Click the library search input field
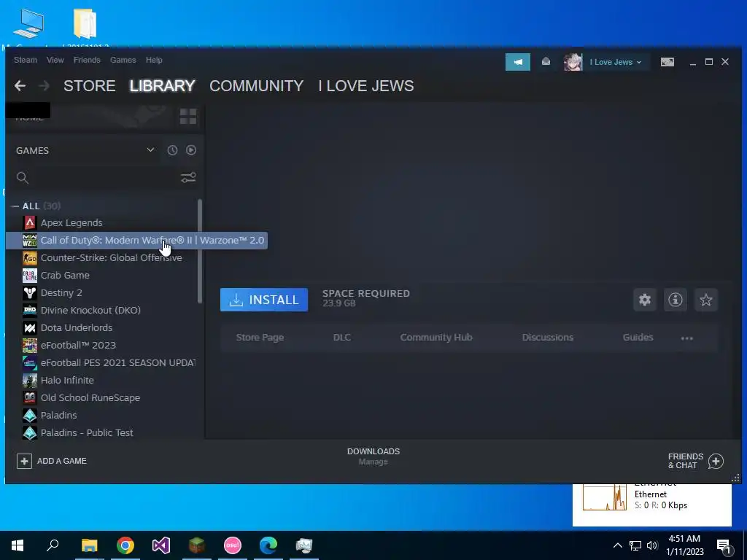 point(105,178)
